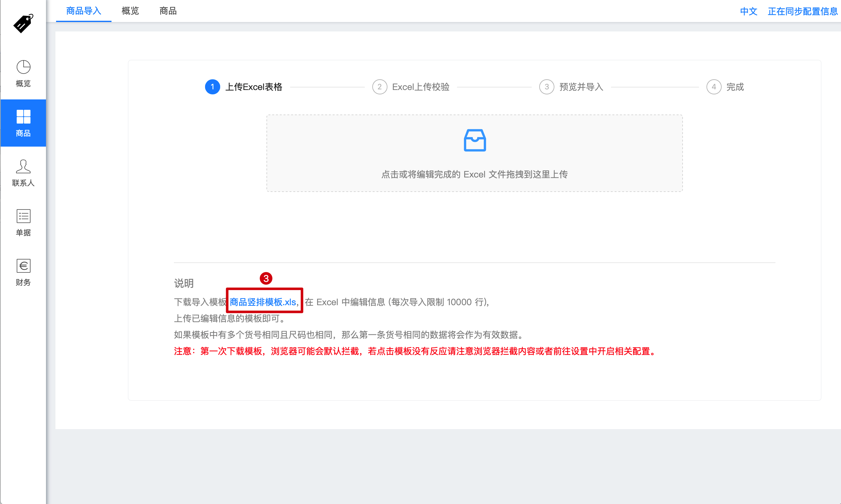Switch to the 商品导入 tab
This screenshot has width=841, height=504.
[x=83, y=11]
